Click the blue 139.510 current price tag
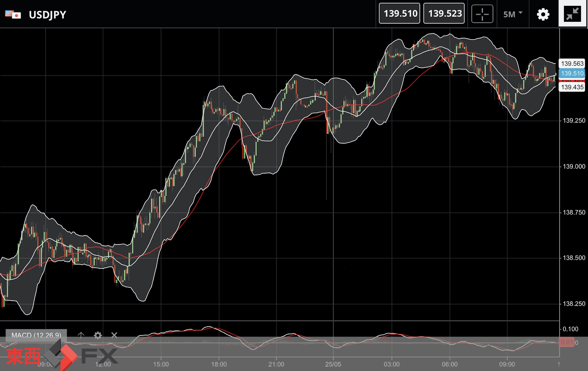The height and width of the screenshot is (371, 588). 572,73
